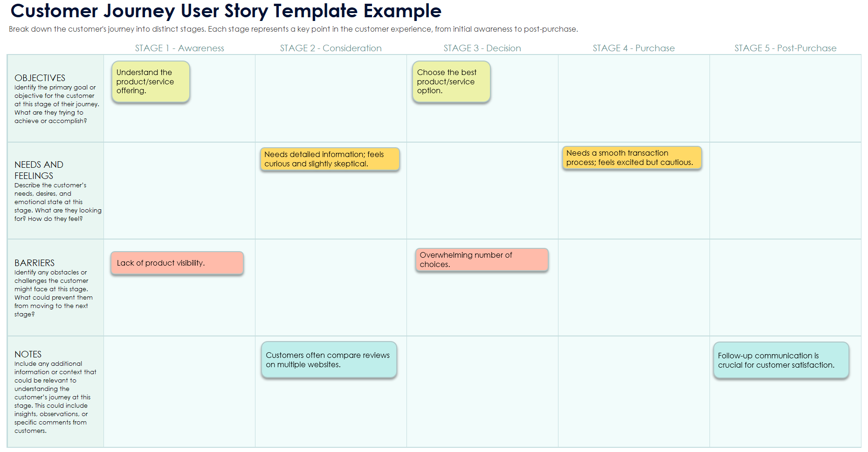Click the OBJECTIVES row heading
This screenshot has height=452, width=868.
[40, 78]
